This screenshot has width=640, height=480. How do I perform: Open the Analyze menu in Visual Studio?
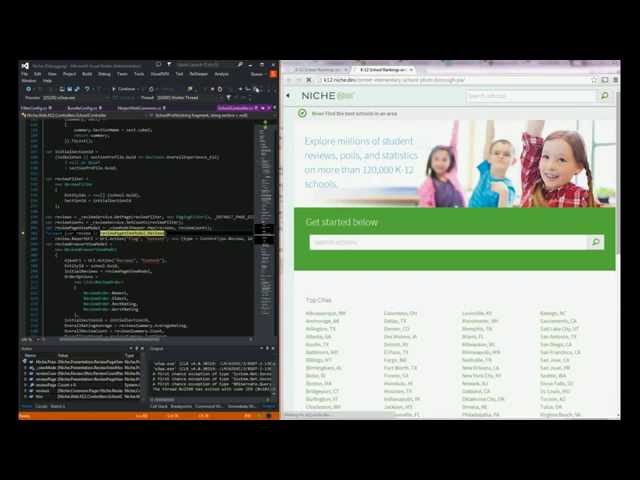coord(222,74)
